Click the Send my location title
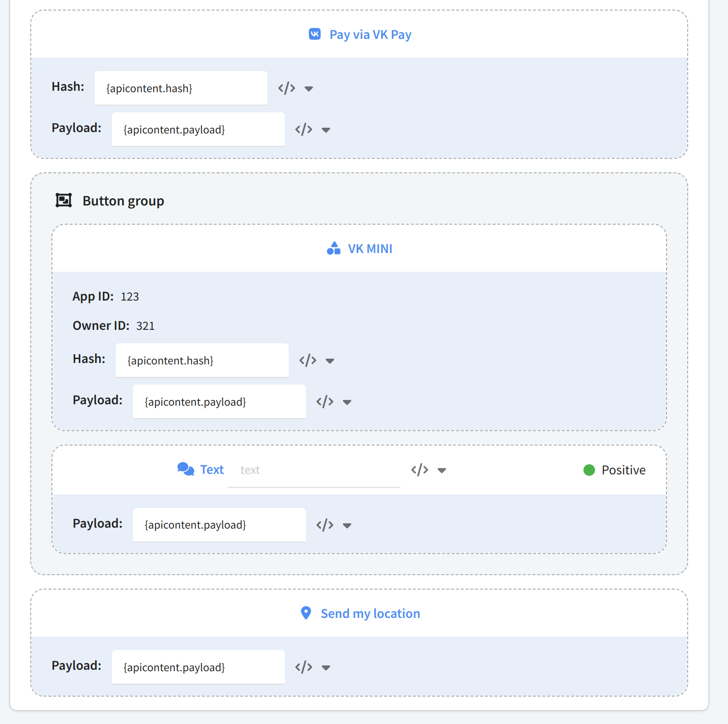The image size is (728, 724). click(370, 614)
